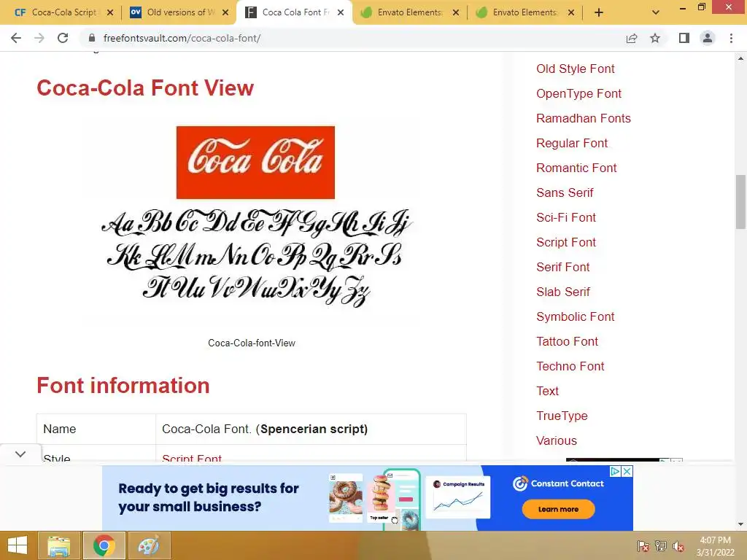Open the Action Center flag icon
Screen dimensions: 747x560
pos(643,546)
